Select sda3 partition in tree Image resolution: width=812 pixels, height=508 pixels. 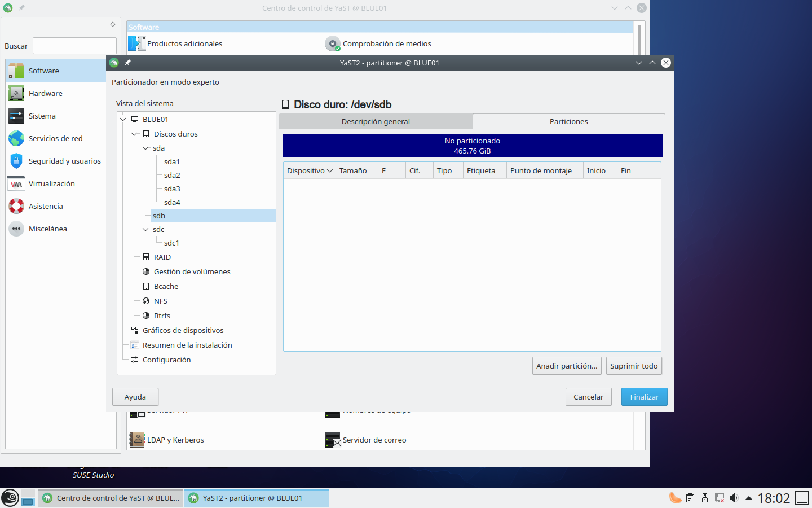coord(172,189)
